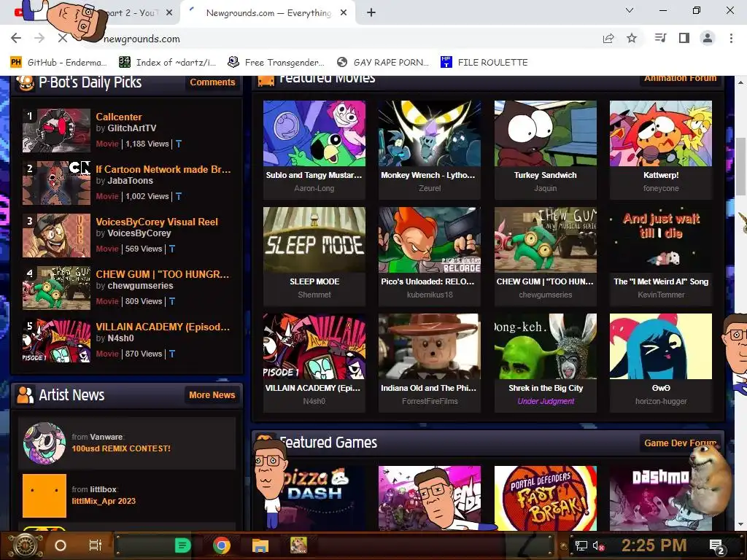This screenshot has height=560, width=747.
Task: Click the page vertical scrollbar
Action: [741, 168]
